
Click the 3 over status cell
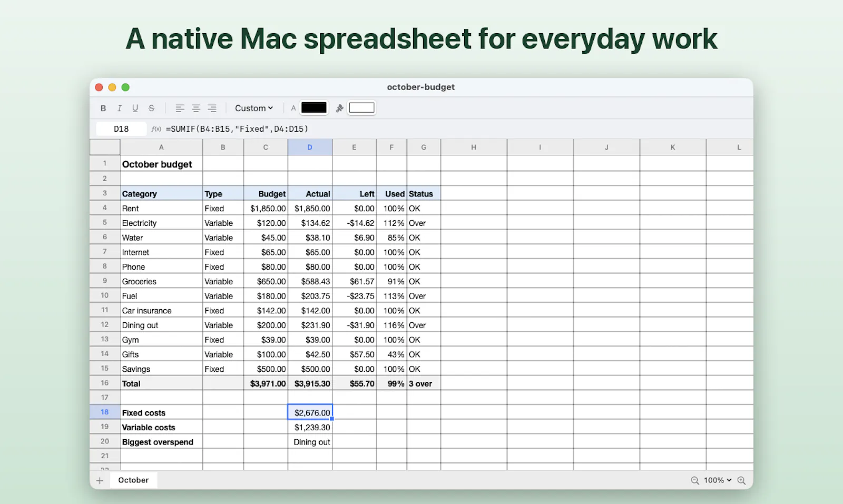pos(424,383)
